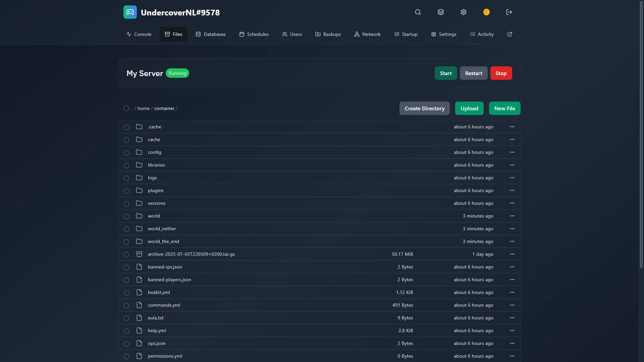Screen dimensions: 644x362
Task: Open the layers stack icon in header
Action: click(441, 12)
